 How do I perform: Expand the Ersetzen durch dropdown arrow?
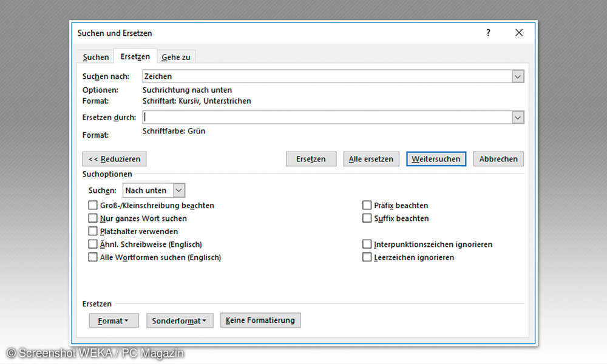pyautogui.click(x=518, y=118)
